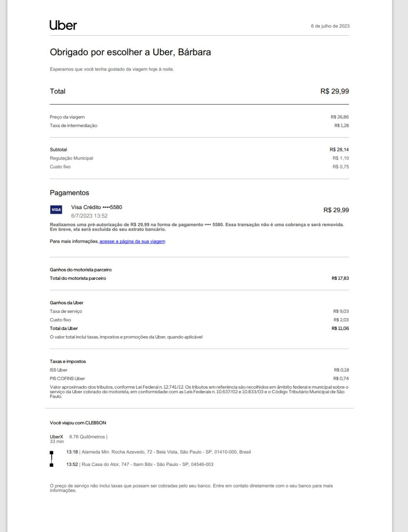Open the 'acesse a página da sua viagem' link

point(132,241)
